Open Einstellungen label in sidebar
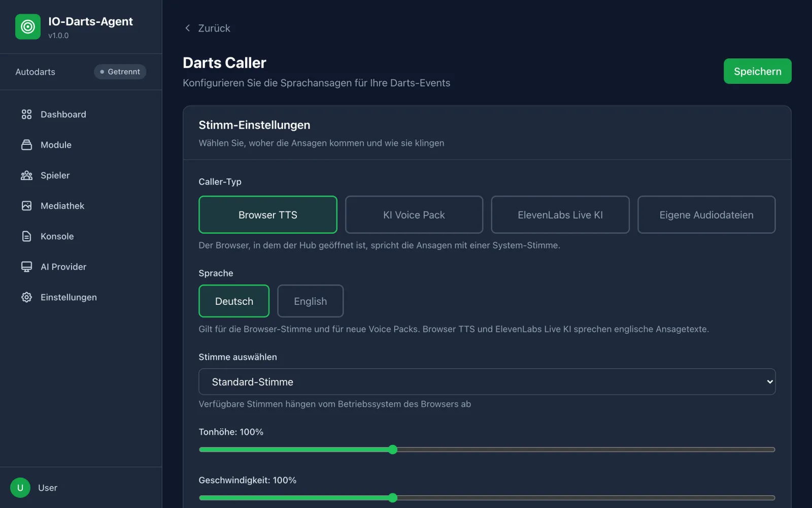 (x=69, y=297)
